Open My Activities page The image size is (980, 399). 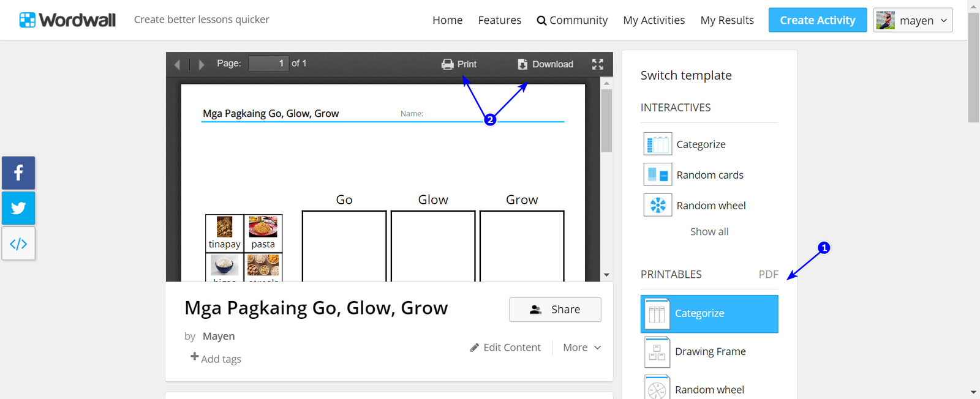tap(654, 20)
